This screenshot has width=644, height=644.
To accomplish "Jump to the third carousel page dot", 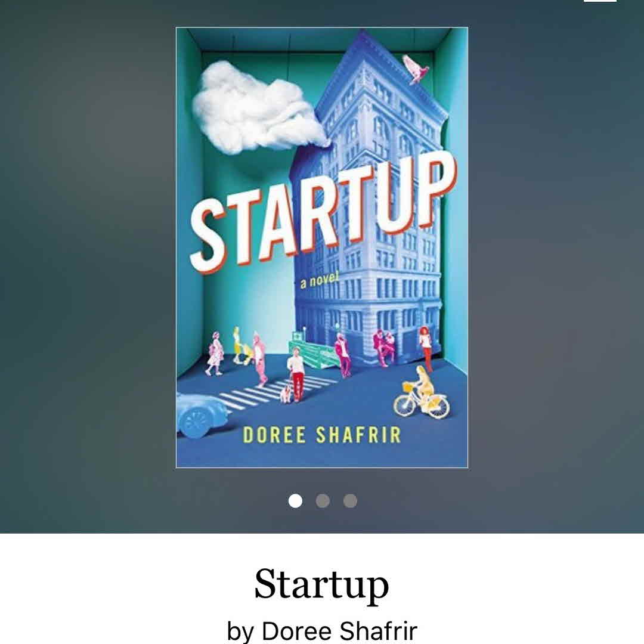I will pos(350,501).
